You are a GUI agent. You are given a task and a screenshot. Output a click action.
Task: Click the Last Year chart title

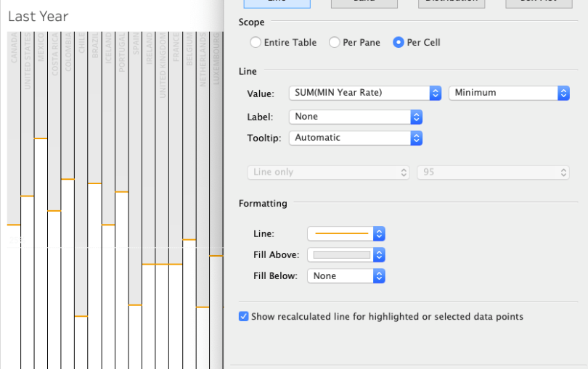(x=38, y=16)
